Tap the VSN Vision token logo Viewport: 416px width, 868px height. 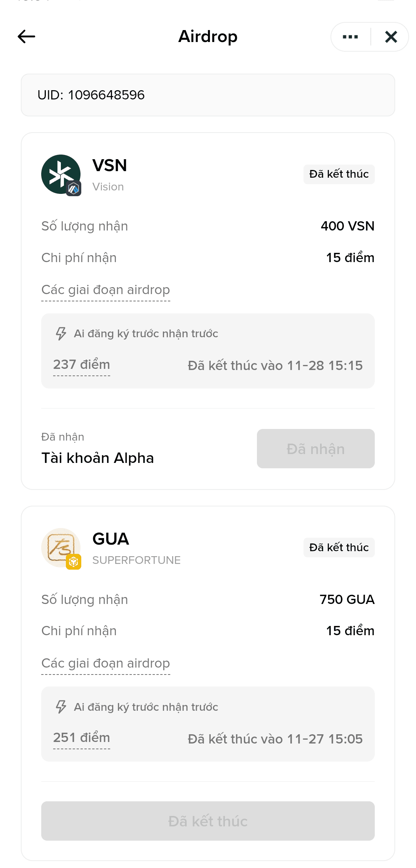coord(61,174)
